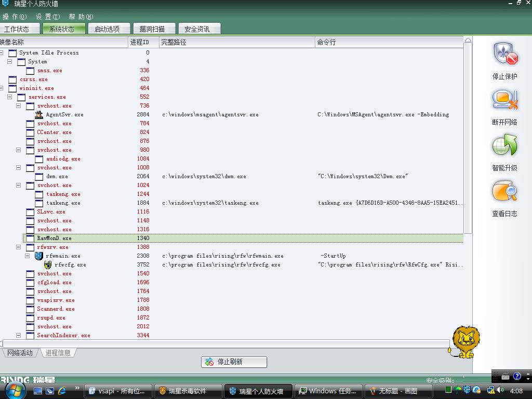532x399 pixels.
Task: Collapse the System tree node
Action: [x=9, y=61]
